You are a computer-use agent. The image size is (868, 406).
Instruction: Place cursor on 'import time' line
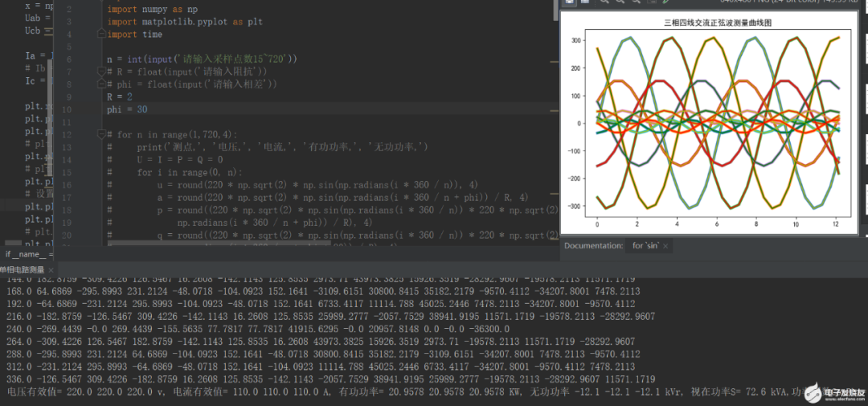click(x=134, y=35)
